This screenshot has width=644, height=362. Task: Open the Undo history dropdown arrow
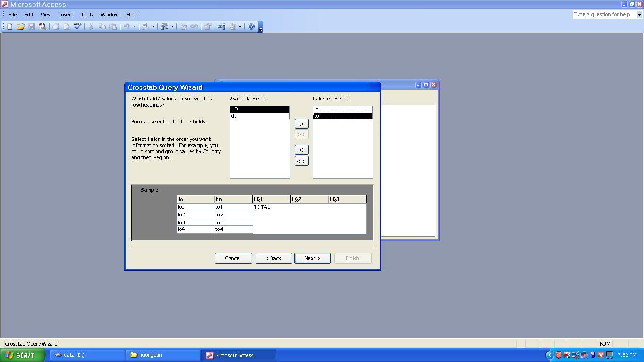tap(134, 26)
